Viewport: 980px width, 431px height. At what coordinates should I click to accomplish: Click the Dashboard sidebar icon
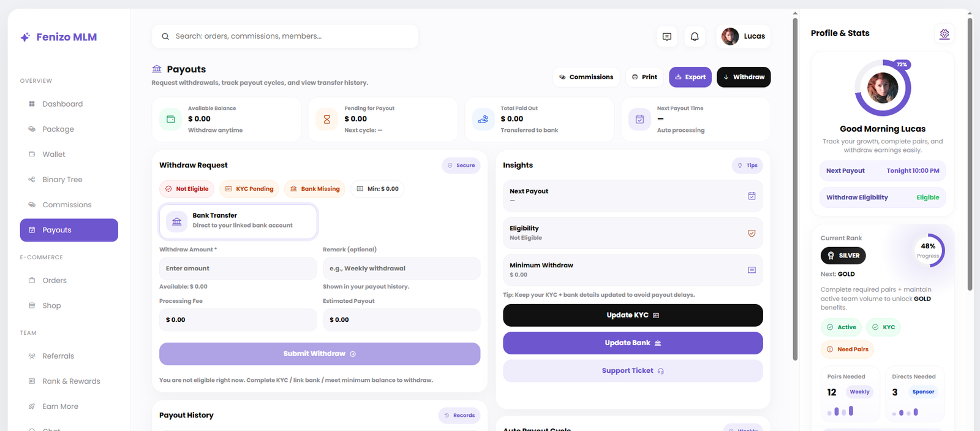[32, 104]
